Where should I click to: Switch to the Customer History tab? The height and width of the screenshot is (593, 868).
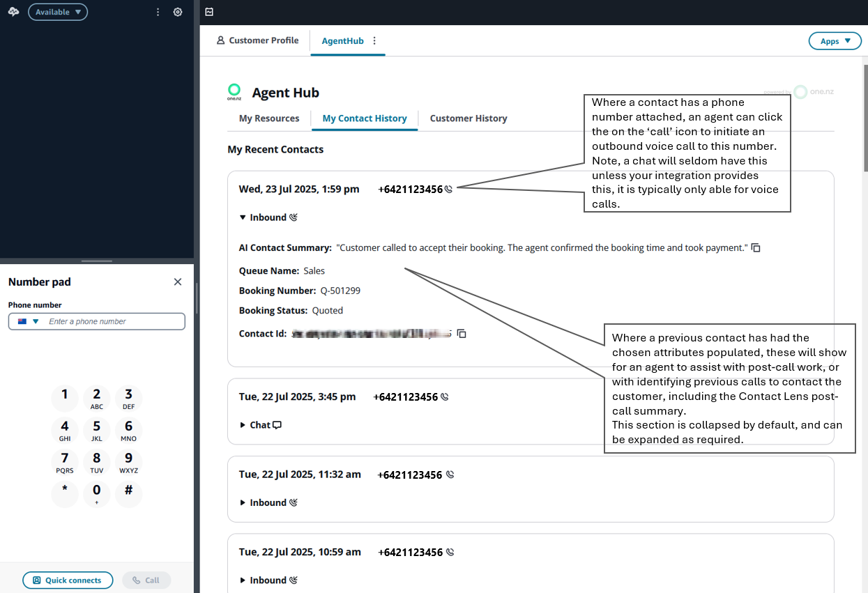468,118
